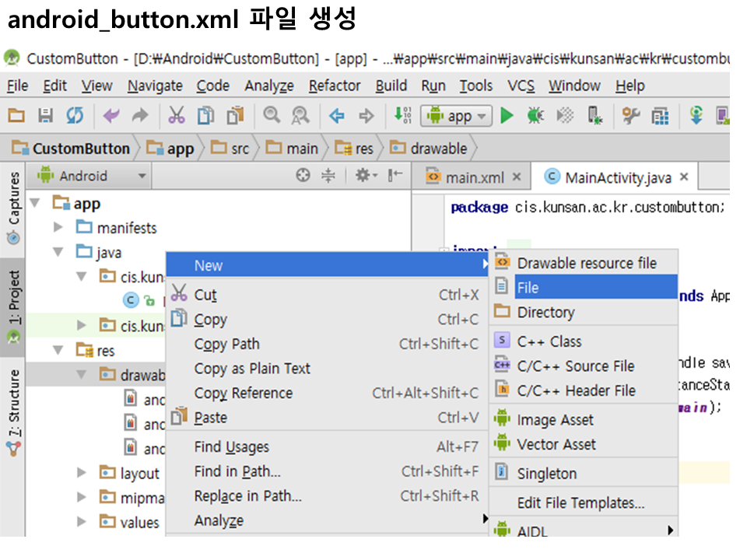Click the Cut scissors toolbar icon
The height and width of the screenshot is (560, 747).
tap(177, 116)
